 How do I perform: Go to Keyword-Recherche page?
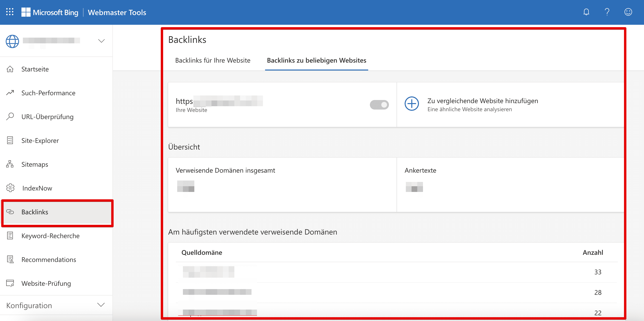click(x=56, y=236)
